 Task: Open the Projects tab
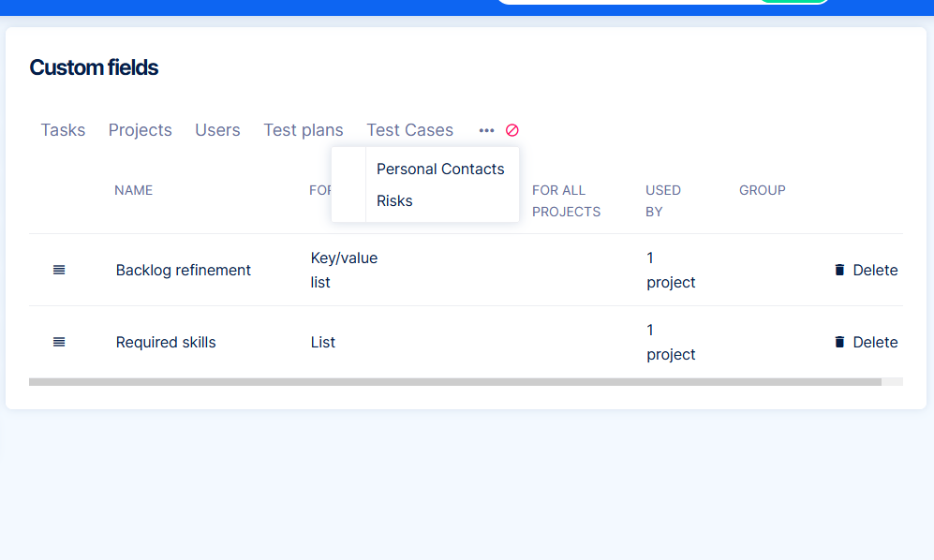tap(140, 130)
